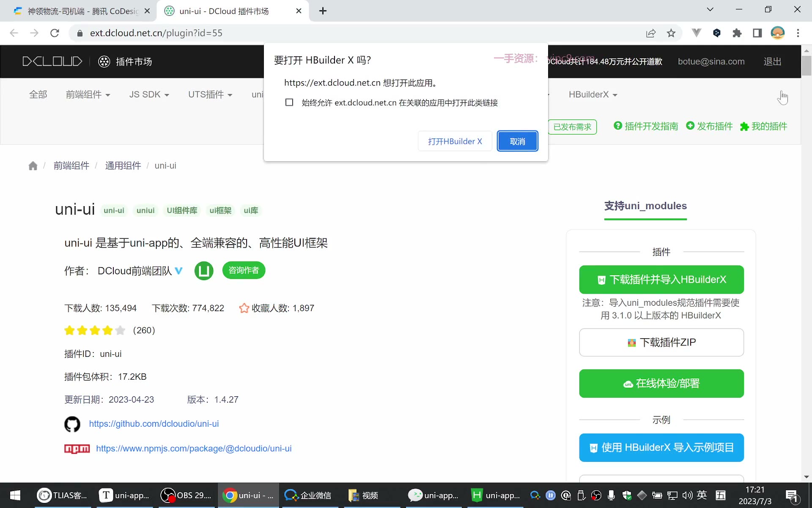Open DCloud前端团队 author link
Image resolution: width=812 pixels, height=508 pixels.
pos(134,271)
